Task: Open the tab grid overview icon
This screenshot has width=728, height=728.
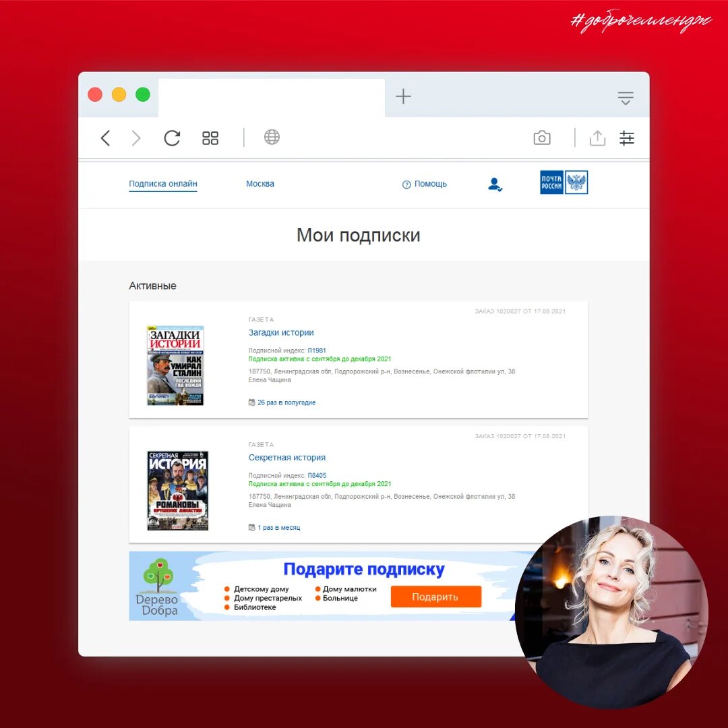Action: point(210,138)
